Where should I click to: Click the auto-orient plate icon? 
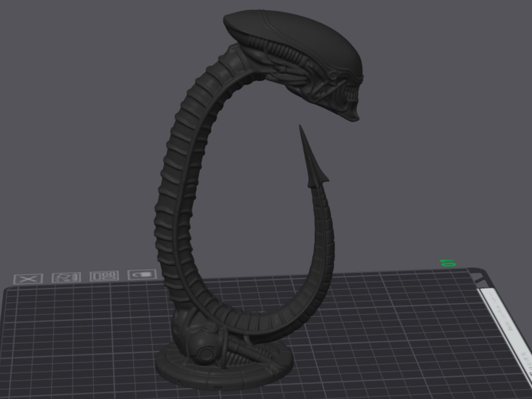click(x=66, y=277)
